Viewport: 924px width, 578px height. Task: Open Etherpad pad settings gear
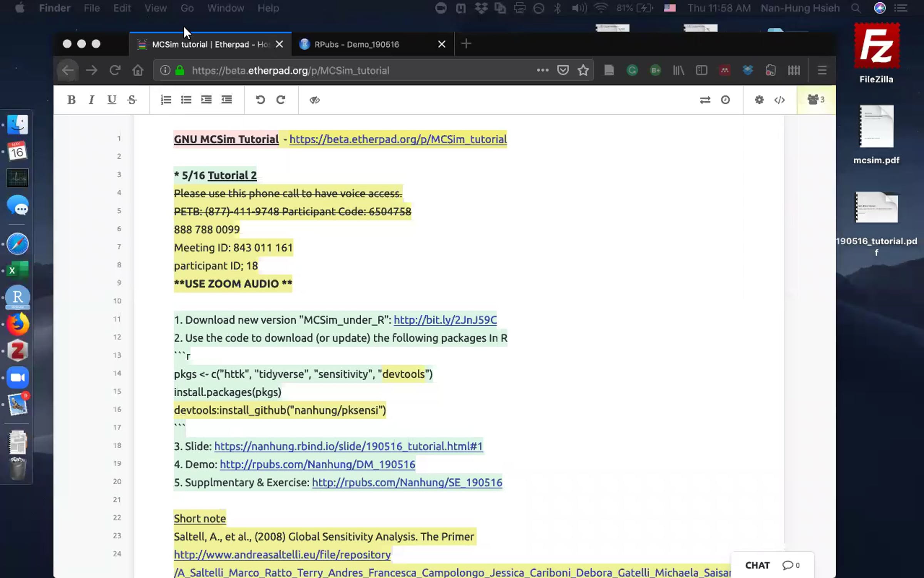(x=759, y=100)
